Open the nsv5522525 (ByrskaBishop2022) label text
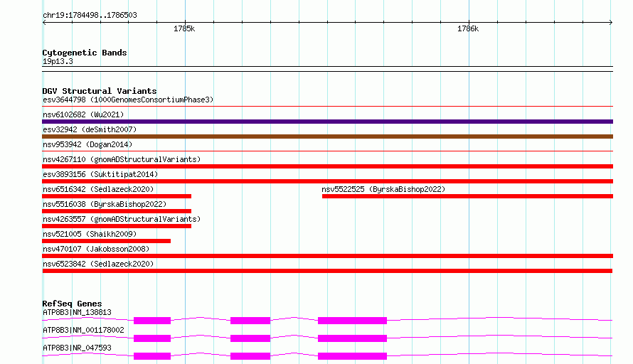The width and height of the screenshot is (633, 364). tap(383, 189)
